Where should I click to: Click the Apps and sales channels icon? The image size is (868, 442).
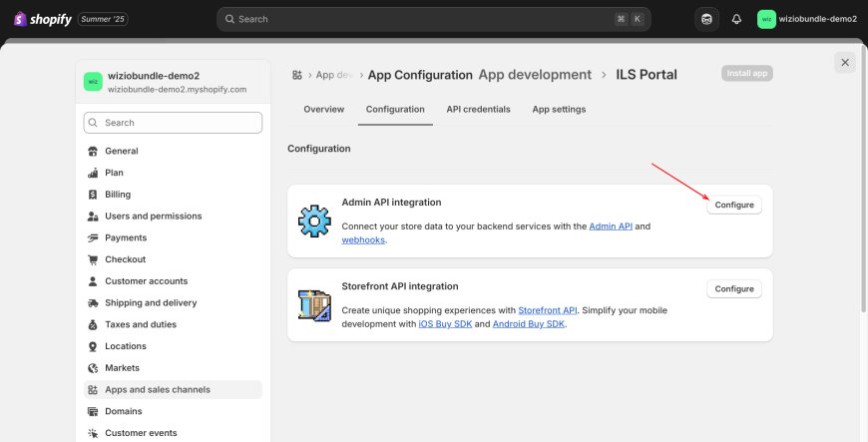coord(93,389)
